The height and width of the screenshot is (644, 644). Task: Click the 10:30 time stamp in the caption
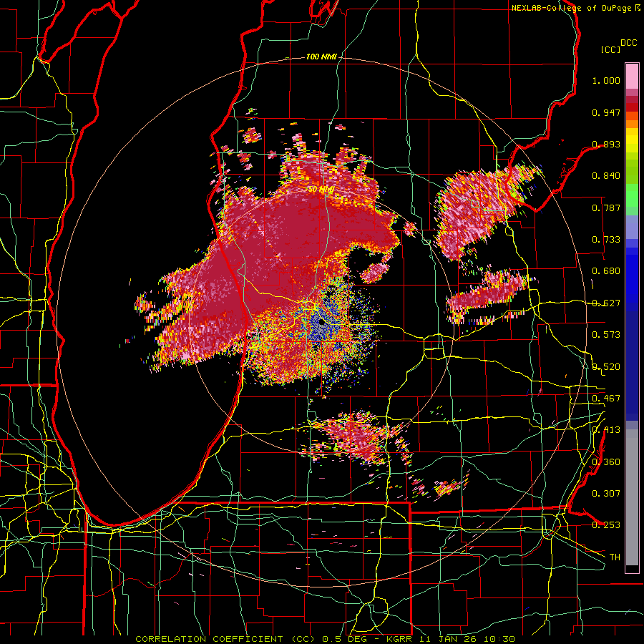499,639
